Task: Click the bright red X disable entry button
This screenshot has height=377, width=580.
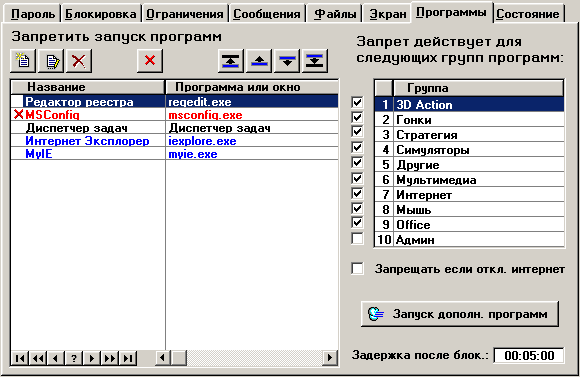Action: [150, 60]
